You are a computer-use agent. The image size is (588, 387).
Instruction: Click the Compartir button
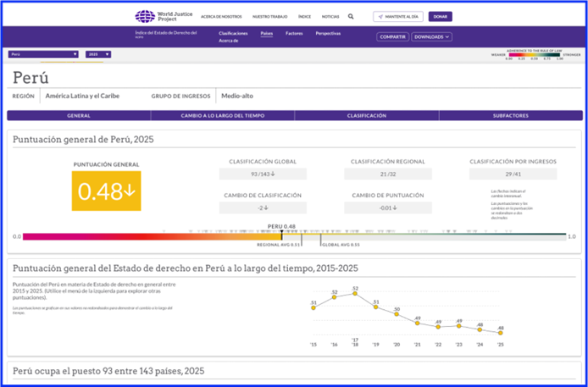coord(393,36)
